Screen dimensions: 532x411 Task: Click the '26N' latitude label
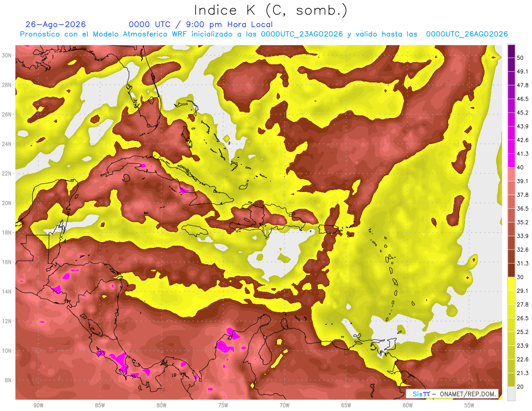[x=7, y=114]
